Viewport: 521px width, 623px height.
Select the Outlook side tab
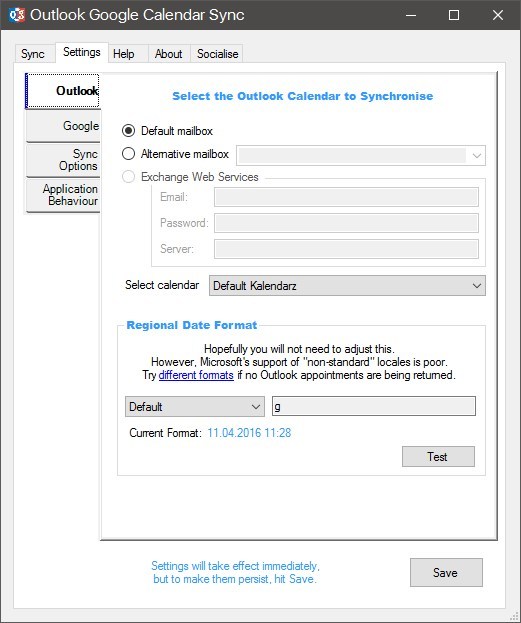tap(62, 91)
